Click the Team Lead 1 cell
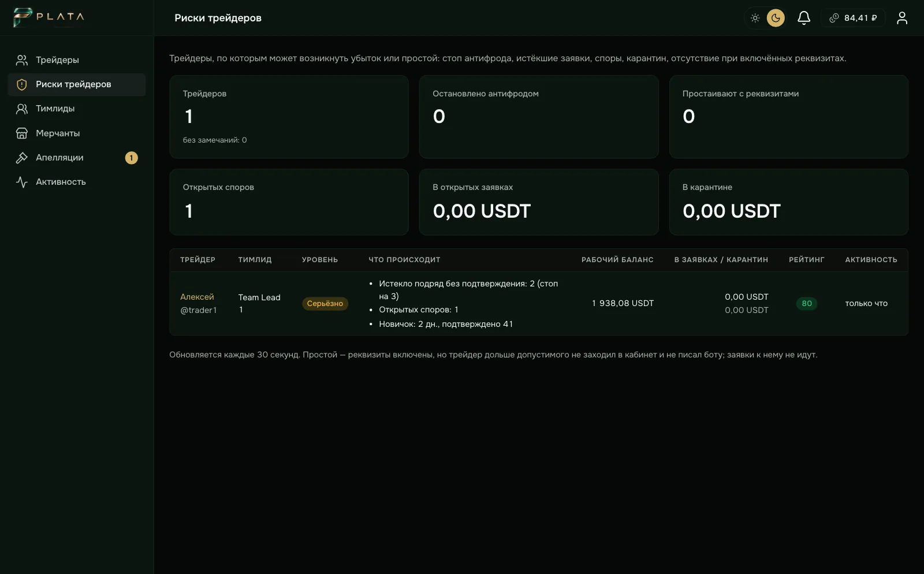This screenshot has height=574, width=924. 259,304
